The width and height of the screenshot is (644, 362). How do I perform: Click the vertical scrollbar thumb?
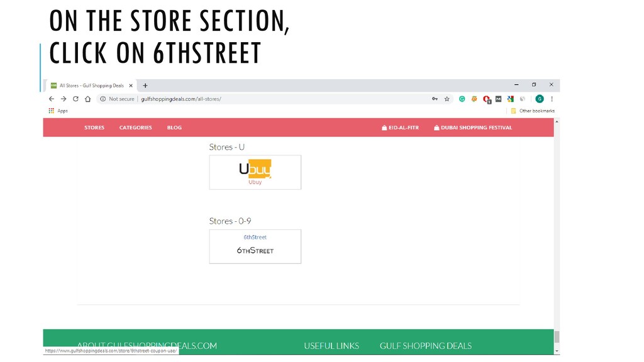tap(557, 337)
